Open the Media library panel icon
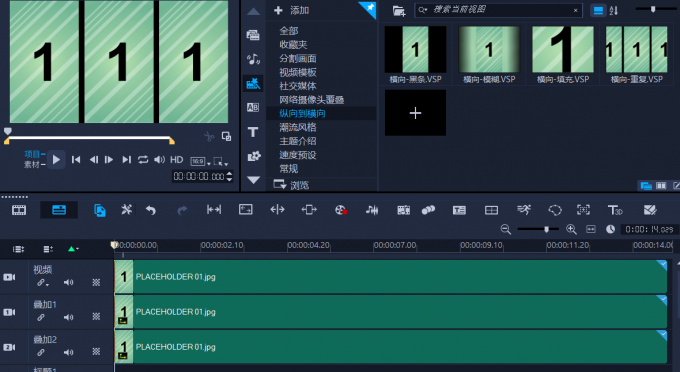Viewport: 680px width, 372px height. 253,35
